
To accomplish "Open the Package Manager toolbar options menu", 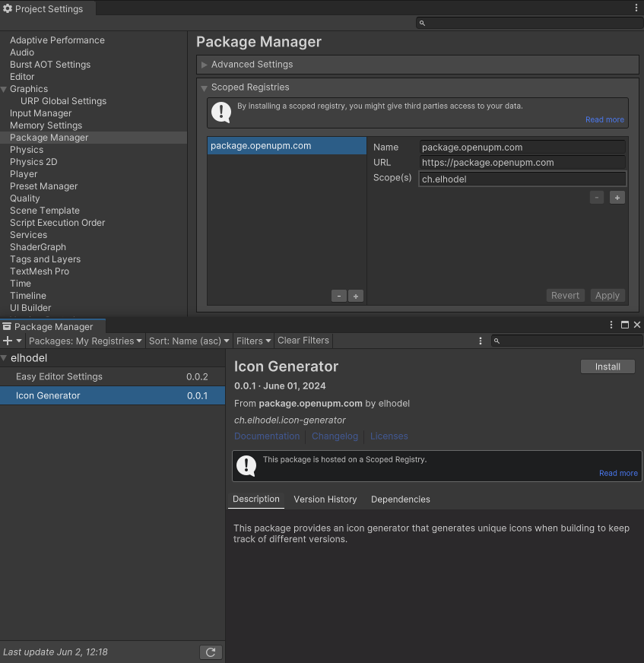I will tap(481, 341).
